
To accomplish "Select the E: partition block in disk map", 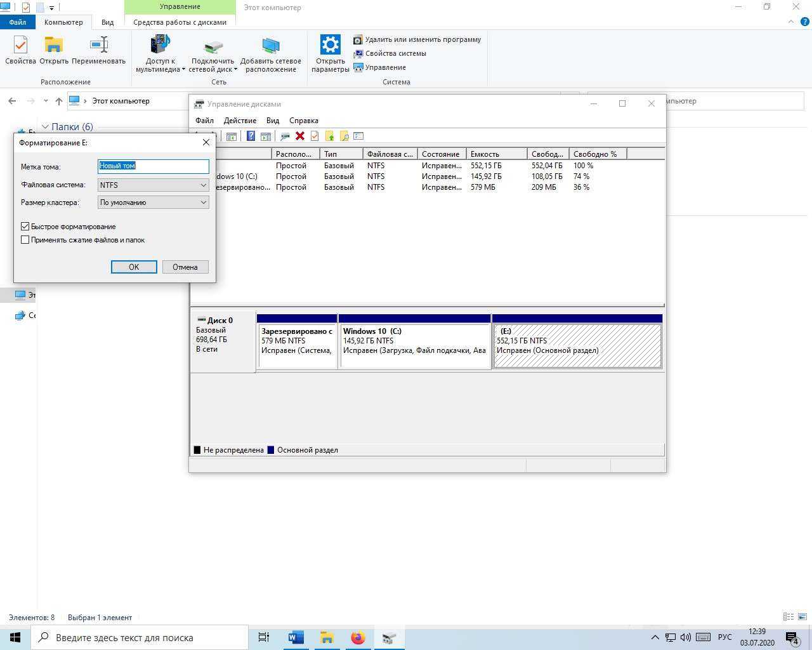I will point(577,346).
